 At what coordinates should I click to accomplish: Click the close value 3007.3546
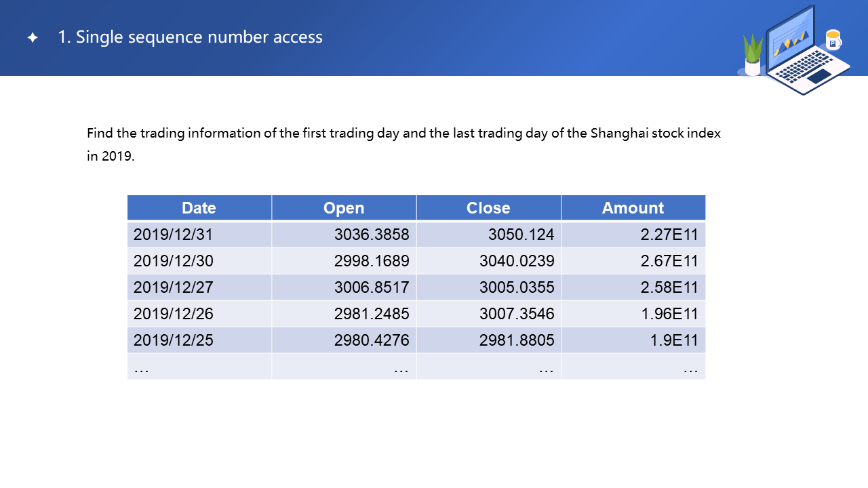click(x=517, y=314)
